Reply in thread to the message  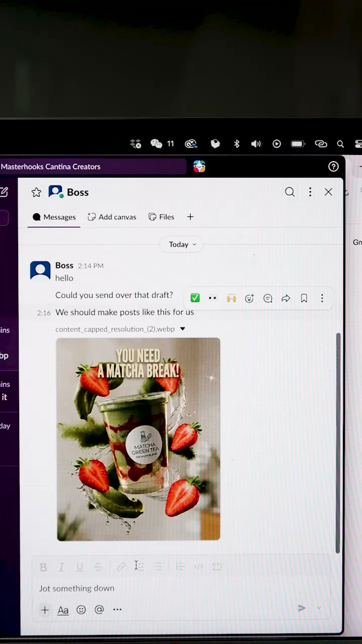pos(268,298)
